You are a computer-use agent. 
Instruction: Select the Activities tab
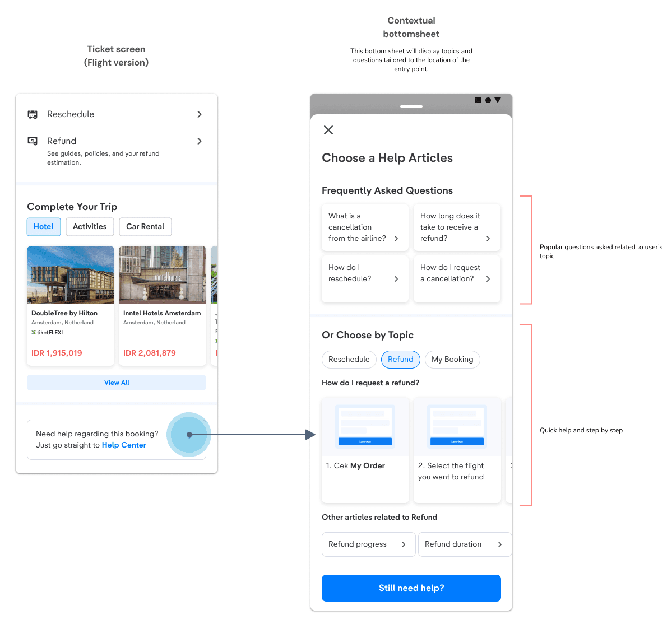(x=90, y=226)
